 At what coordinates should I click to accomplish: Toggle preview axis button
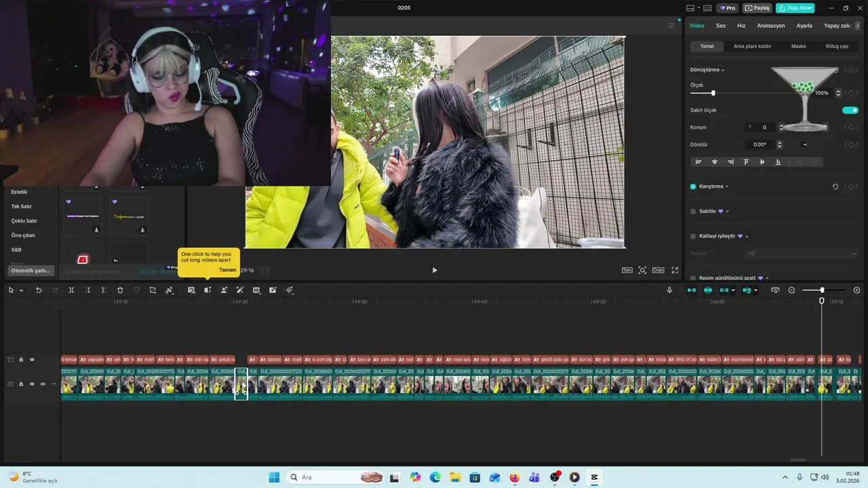(746, 290)
